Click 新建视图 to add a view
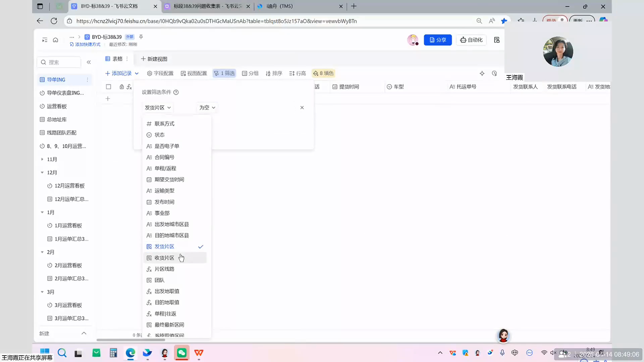The width and height of the screenshot is (644, 362). tap(154, 59)
